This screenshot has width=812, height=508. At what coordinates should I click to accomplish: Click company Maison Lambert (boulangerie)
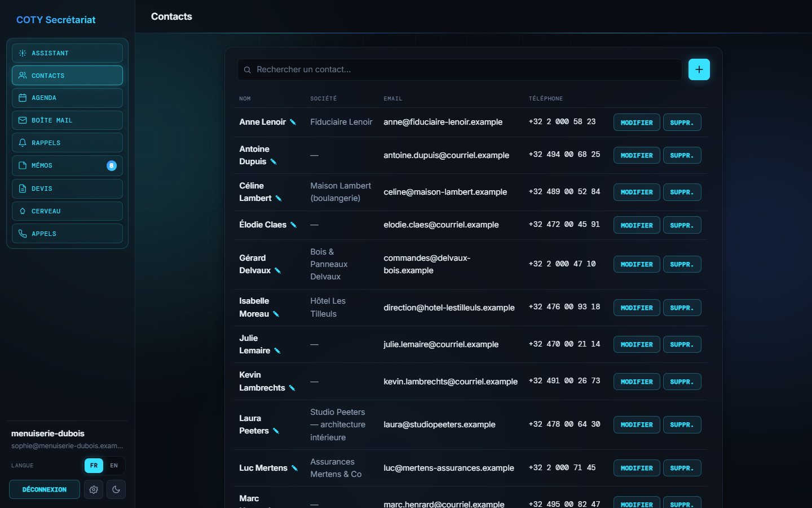(341, 192)
